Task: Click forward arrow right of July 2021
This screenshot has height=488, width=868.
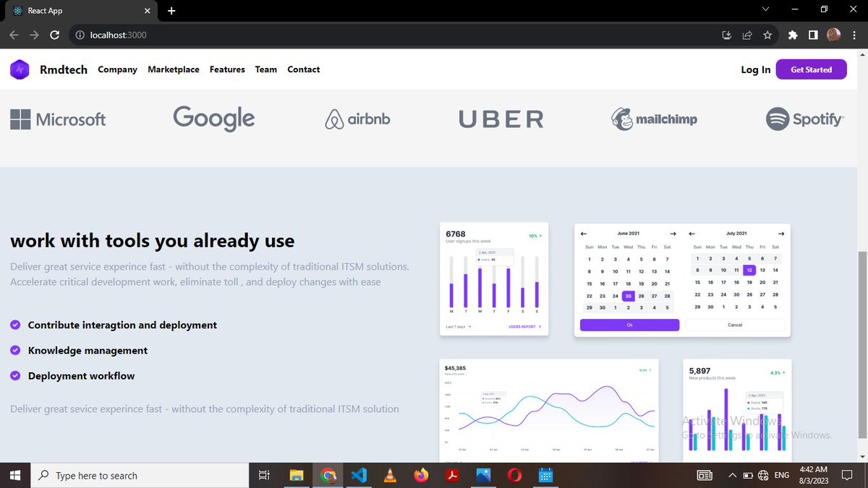Action: [x=780, y=234]
